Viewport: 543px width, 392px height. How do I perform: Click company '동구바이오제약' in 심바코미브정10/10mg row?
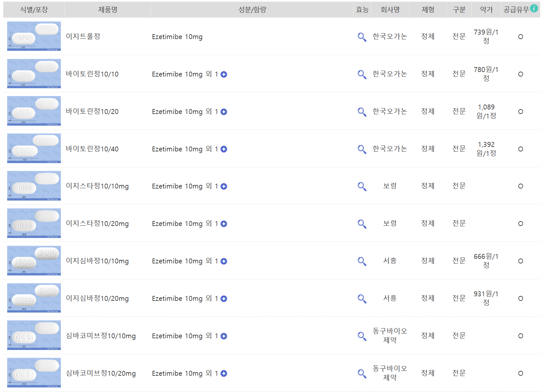point(390,336)
